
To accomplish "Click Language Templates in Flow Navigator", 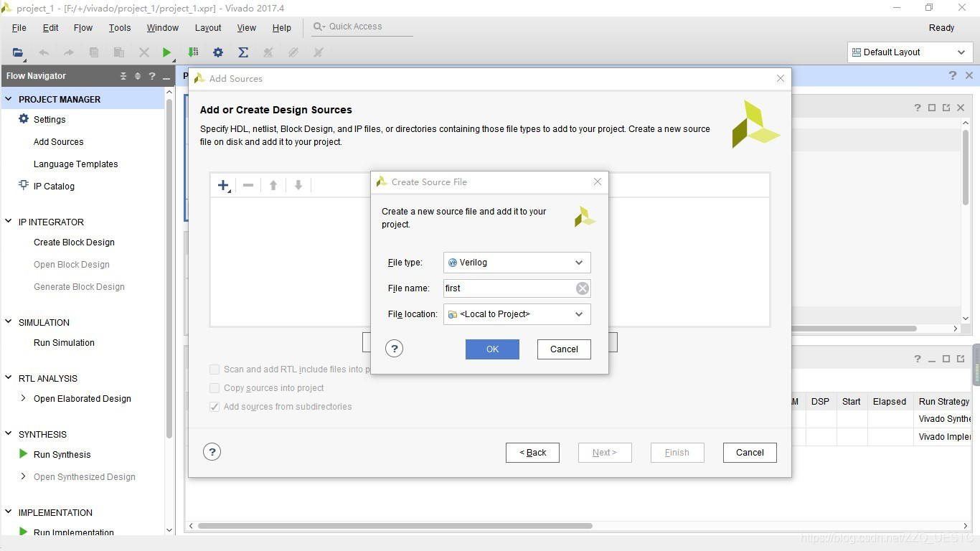I will point(75,164).
